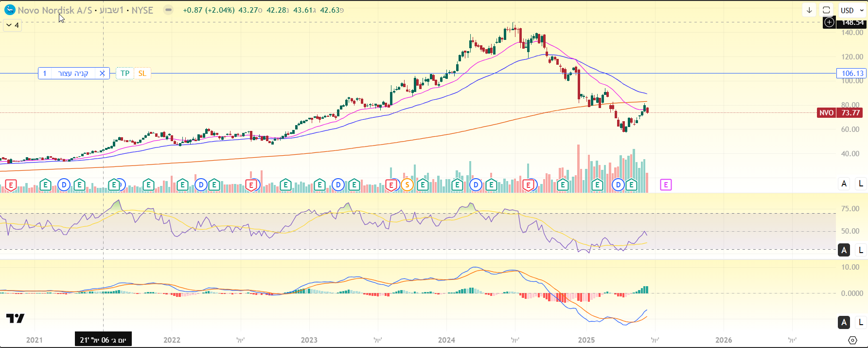Click the Novo Nordisk A/S symbol title
The height and width of the screenshot is (348, 868).
pyautogui.click(x=54, y=10)
